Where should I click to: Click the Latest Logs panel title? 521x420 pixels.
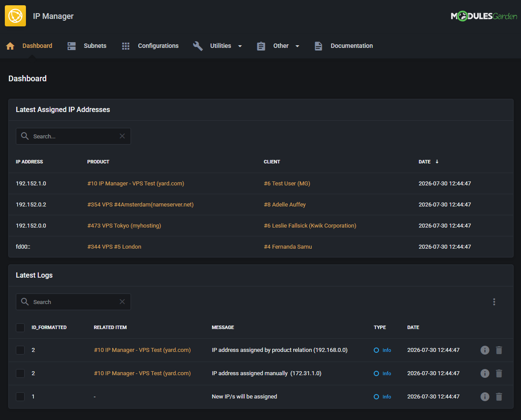pyautogui.click(x=34, y=275)
